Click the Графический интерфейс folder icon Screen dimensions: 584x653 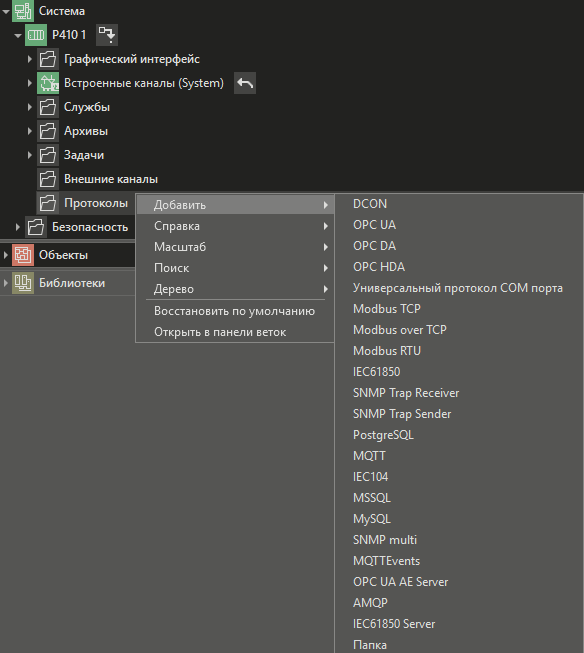(x=48, y=59)
